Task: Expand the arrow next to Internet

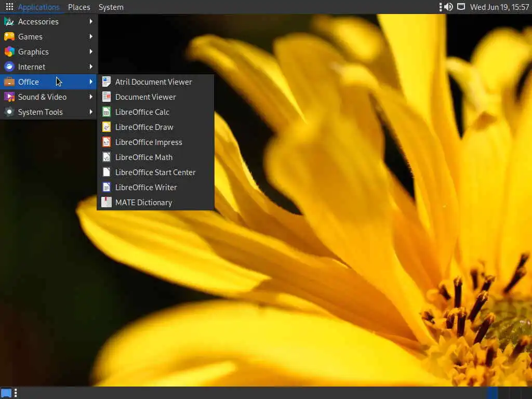Action: [x=91, y=66]
